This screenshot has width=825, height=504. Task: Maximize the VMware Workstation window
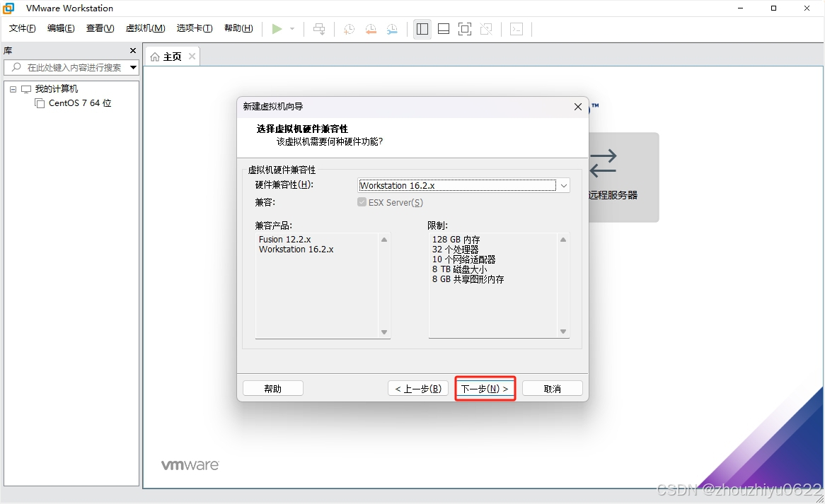773,8
